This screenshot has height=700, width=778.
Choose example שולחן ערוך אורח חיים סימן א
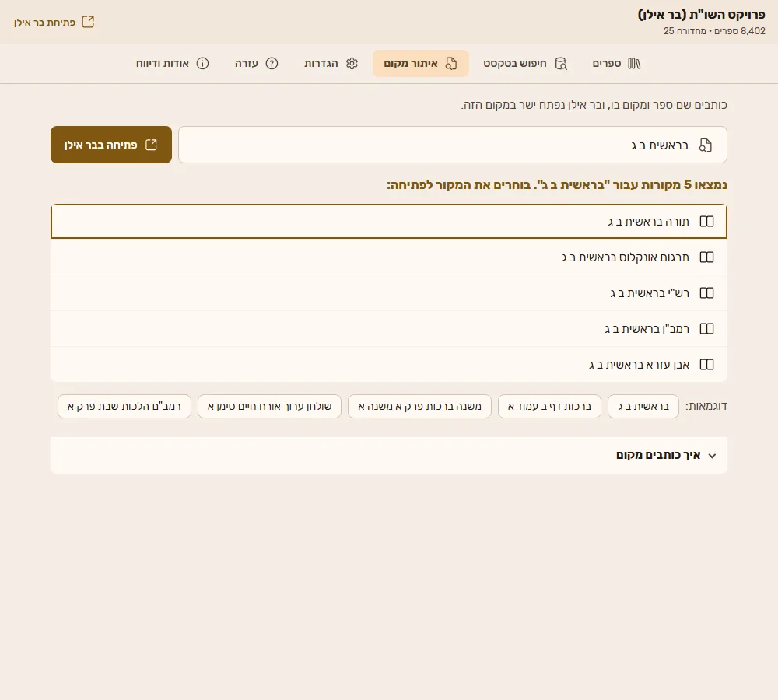(x=269, y=406)
